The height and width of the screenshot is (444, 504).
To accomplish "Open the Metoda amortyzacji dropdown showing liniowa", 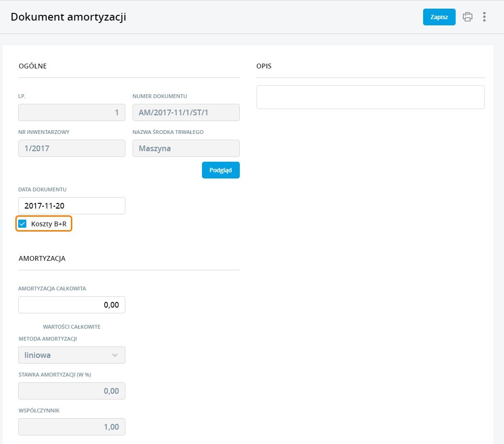I will click(72, 355).
